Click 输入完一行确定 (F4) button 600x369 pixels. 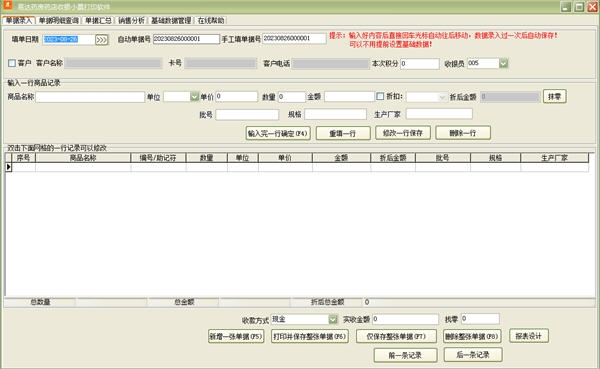tap(278, 133)
